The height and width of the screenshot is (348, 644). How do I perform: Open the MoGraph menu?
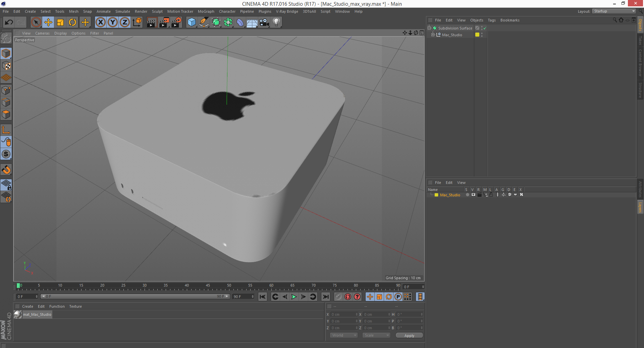[206, 11]
